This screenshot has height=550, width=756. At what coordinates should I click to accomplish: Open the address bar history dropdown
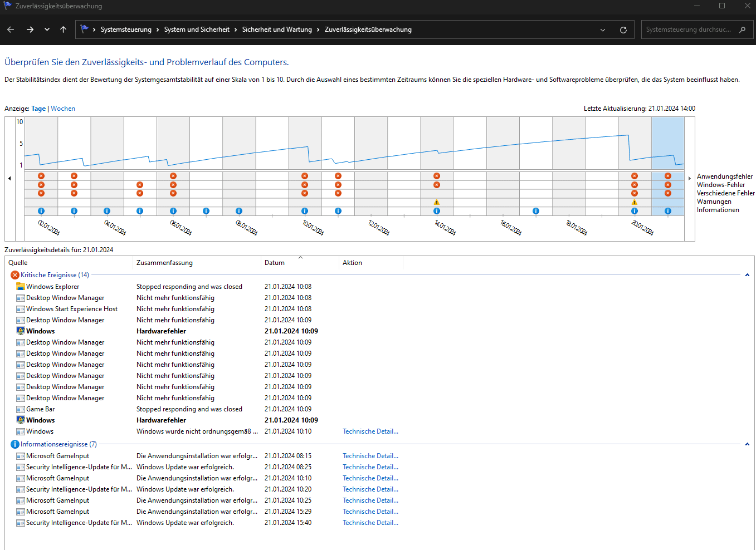tap(603, 30)
